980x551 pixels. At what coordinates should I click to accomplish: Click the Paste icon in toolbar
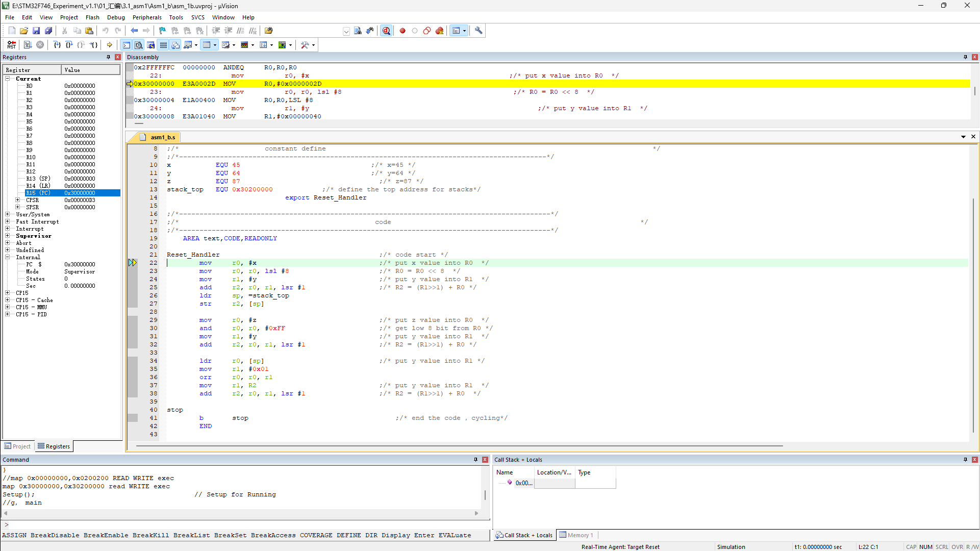point(89,31)
